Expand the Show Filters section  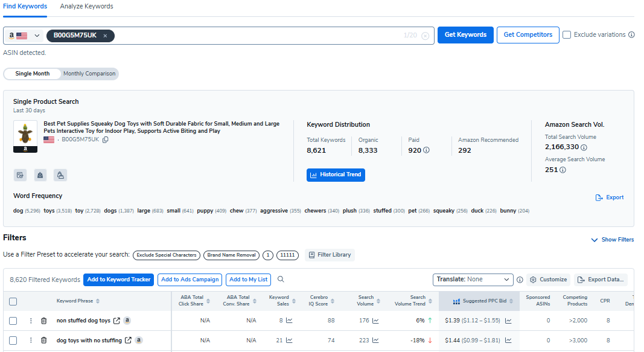pyautogui.click(x=612, y=240)
